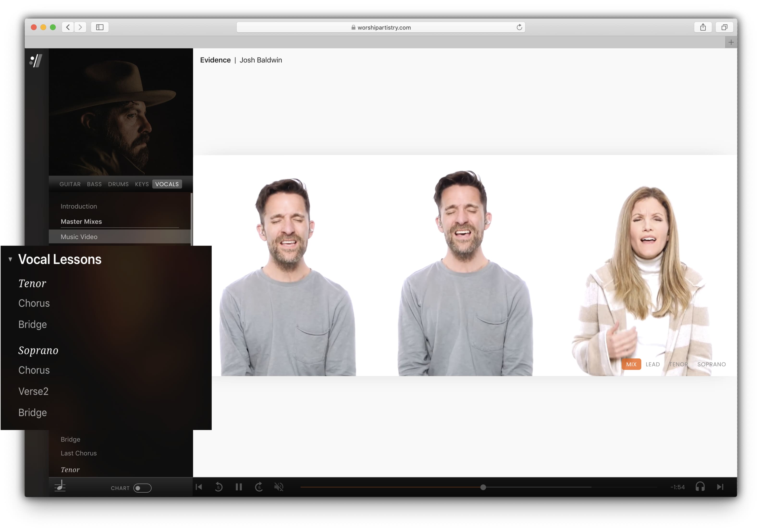Click the playback progress slider handle
Image resolution: width=761 pixels, height=532 pixels.
[483, 487]
